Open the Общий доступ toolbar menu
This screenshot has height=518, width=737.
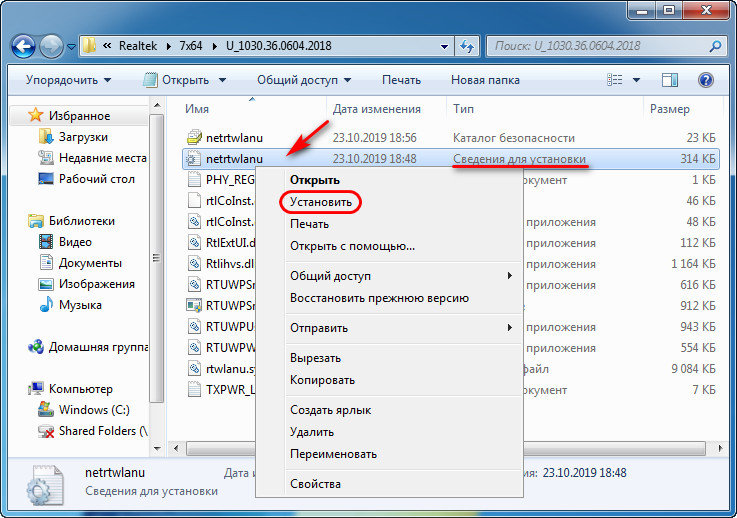coord(304,80)
